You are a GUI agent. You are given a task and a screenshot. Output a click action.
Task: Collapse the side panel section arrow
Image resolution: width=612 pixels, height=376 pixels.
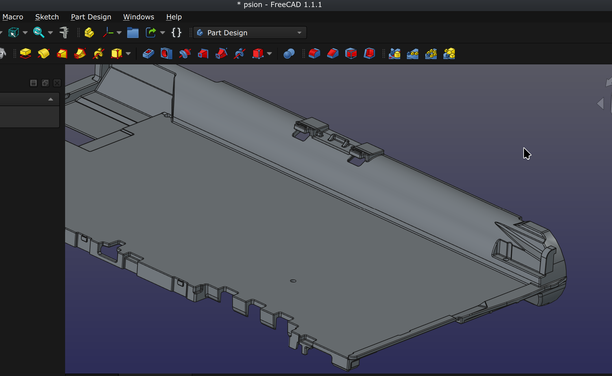point(51,100)
